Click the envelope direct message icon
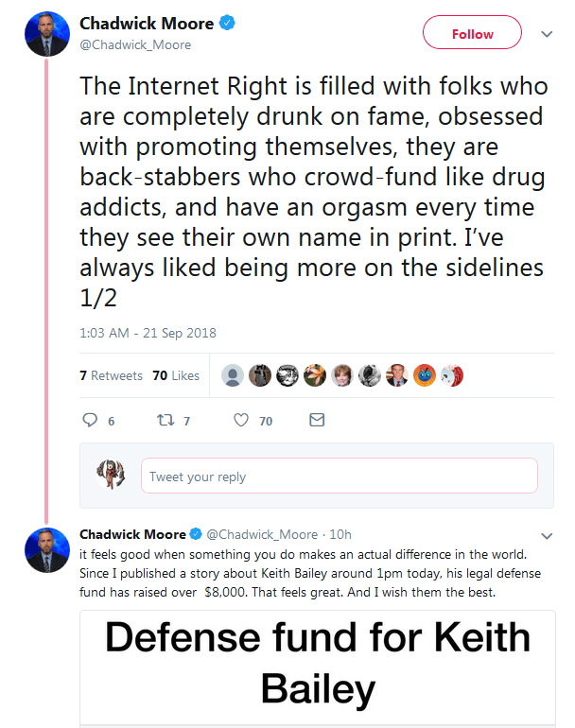575x728 pixels. (x=317, y=420)
